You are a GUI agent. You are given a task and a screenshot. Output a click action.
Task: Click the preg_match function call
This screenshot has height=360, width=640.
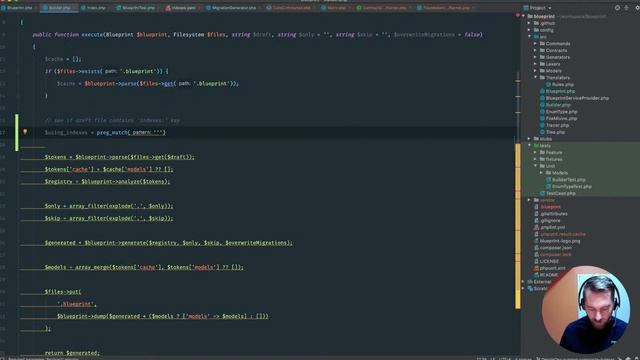pos(112,132)
